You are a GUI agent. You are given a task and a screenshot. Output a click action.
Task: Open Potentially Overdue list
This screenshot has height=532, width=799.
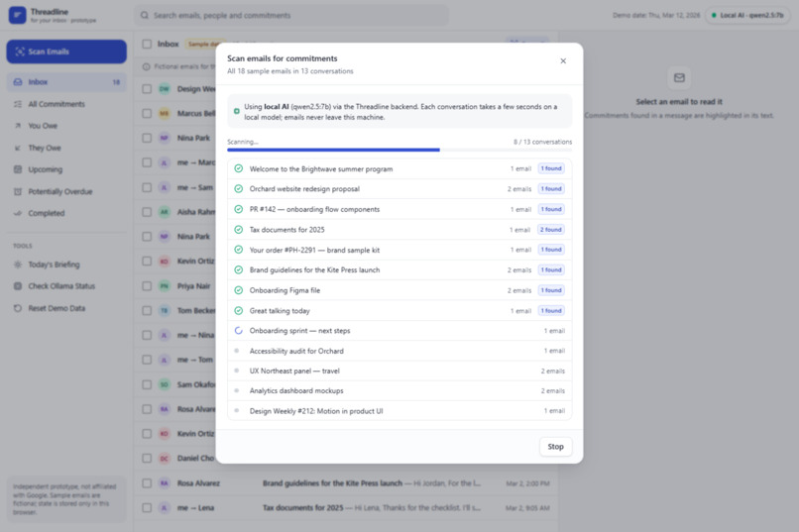[x=66, y=191]
